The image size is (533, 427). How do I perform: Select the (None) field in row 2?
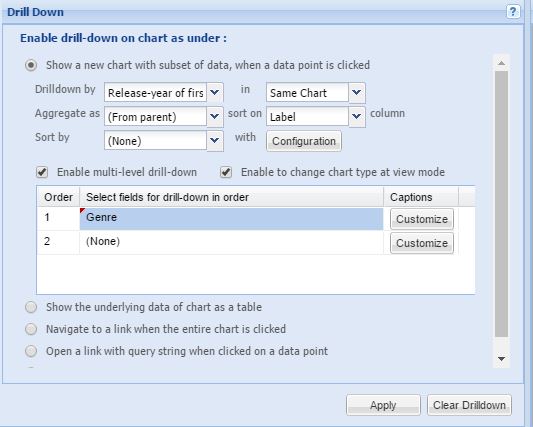pos(231,242)
